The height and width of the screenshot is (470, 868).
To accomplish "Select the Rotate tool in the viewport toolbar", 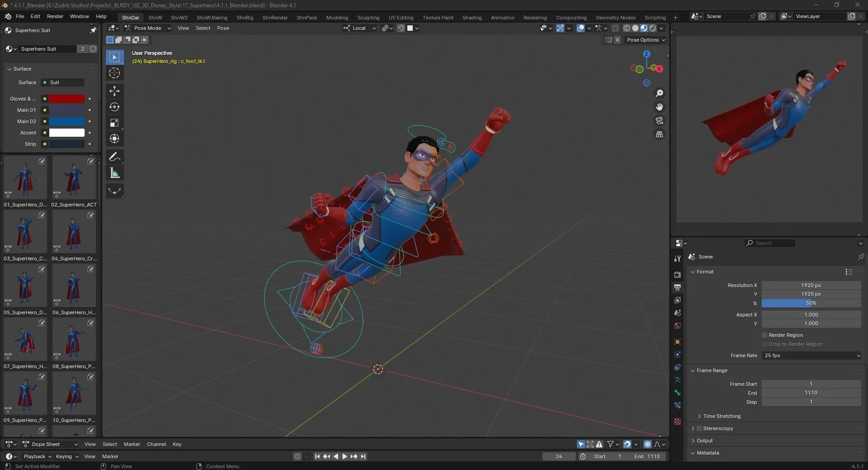I will (114, 107).
